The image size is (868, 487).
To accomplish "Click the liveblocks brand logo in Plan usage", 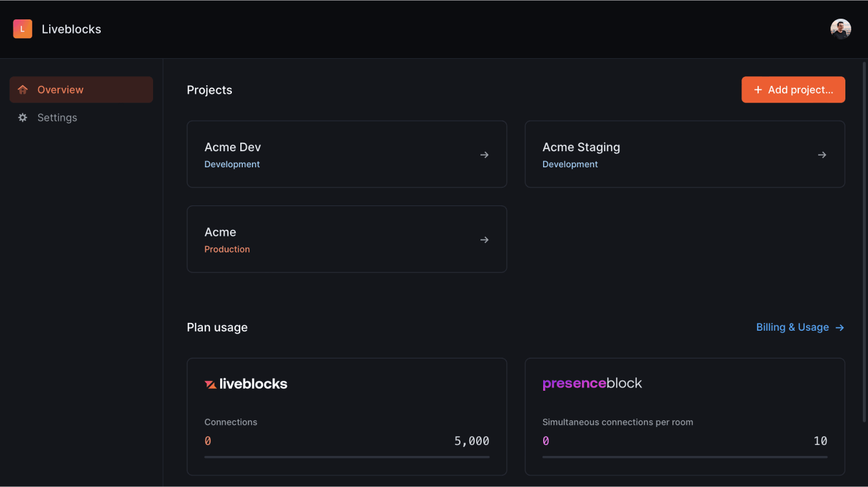I will [x=245, y=383].
